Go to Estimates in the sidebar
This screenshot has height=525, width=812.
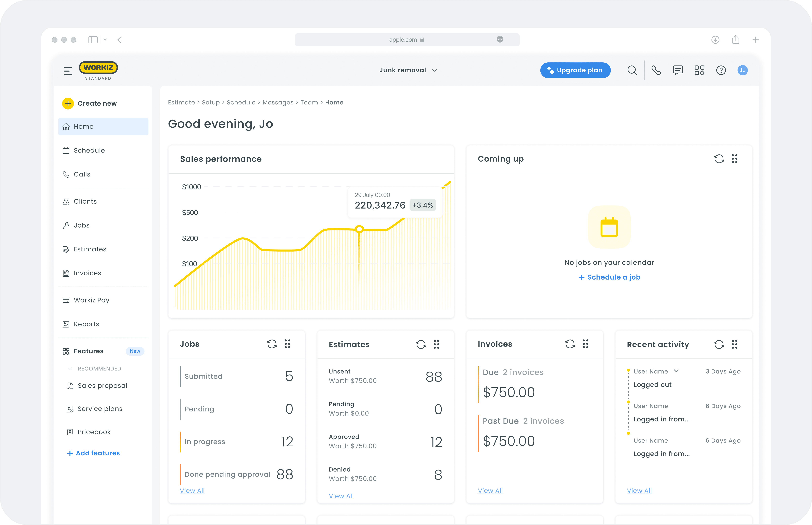(90, 249)
